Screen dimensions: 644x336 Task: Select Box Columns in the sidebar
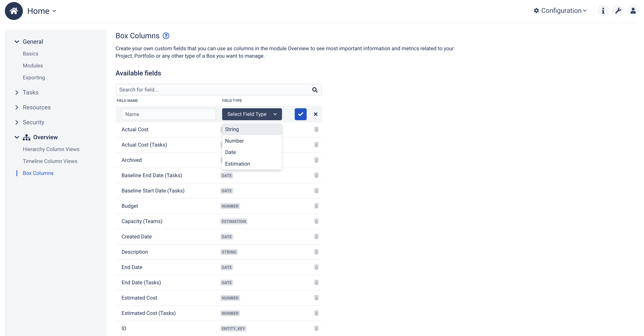click(38, 173)
